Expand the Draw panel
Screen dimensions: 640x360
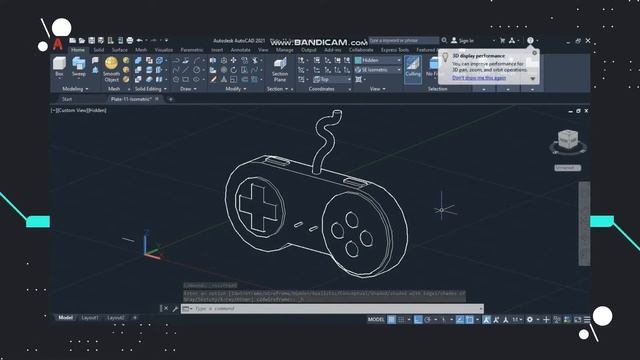pyautogui.click(x=188, y=89)
